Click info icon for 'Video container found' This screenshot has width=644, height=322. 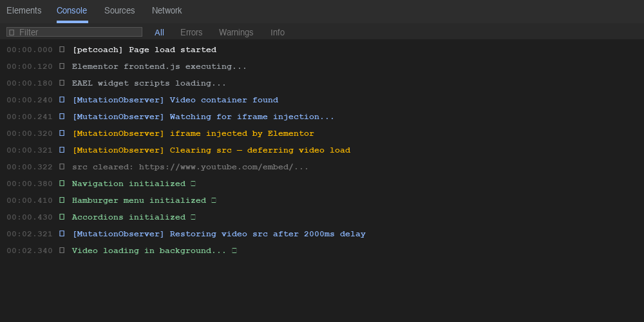pos(62,100)
